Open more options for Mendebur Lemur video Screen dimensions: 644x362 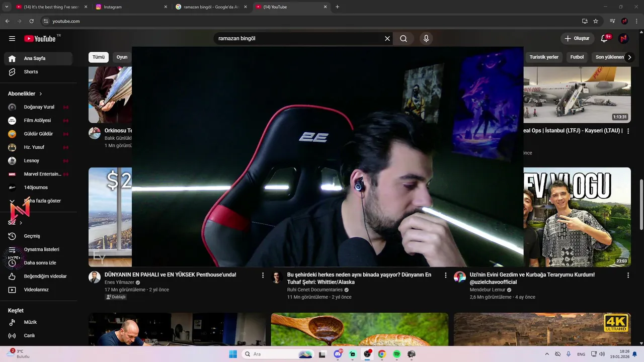628,276
